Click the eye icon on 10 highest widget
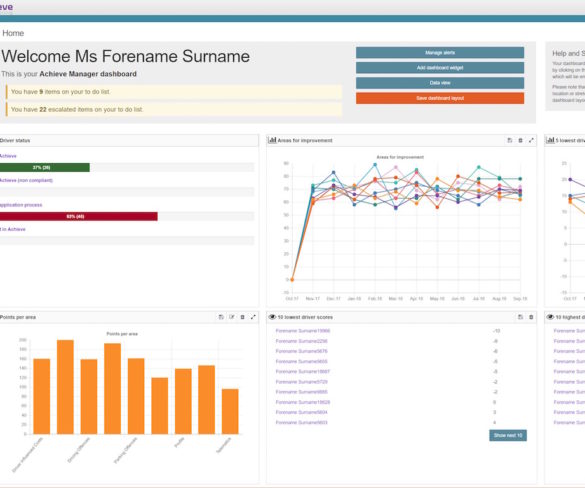The height and width of the screenshot is (488, 585). coord(550,317)
